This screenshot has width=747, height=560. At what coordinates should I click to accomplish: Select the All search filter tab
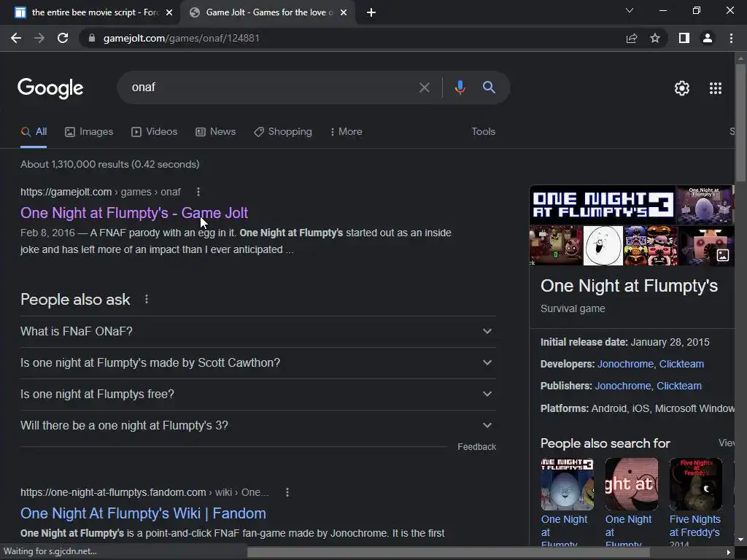[34, 132]
